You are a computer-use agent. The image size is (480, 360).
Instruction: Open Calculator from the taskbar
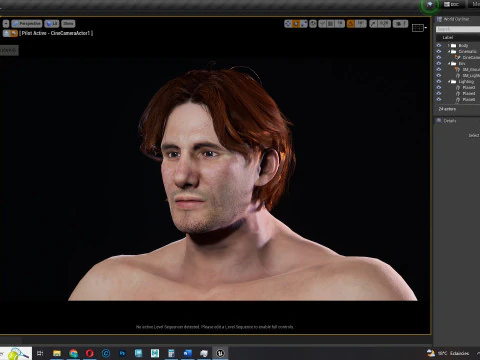point(171,353)
